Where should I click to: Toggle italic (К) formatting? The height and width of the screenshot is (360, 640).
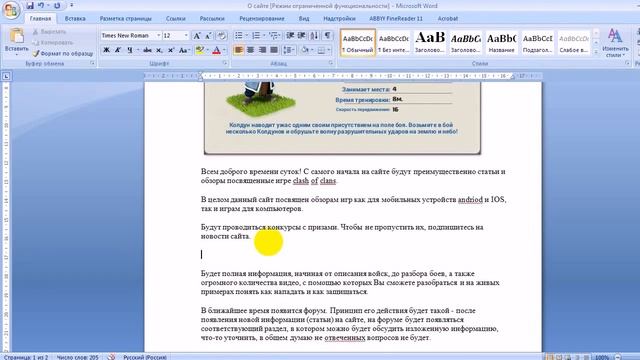(118, 50)
